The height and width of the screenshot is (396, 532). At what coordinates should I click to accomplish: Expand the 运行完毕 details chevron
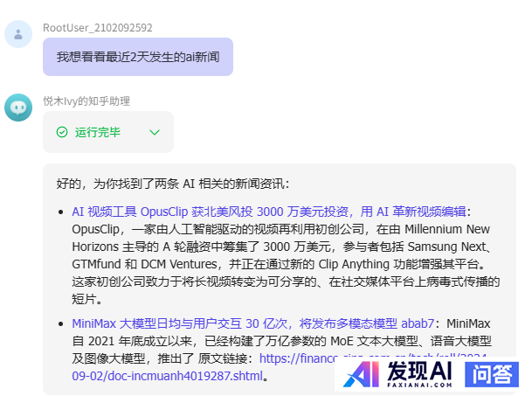tap(155, 132)
